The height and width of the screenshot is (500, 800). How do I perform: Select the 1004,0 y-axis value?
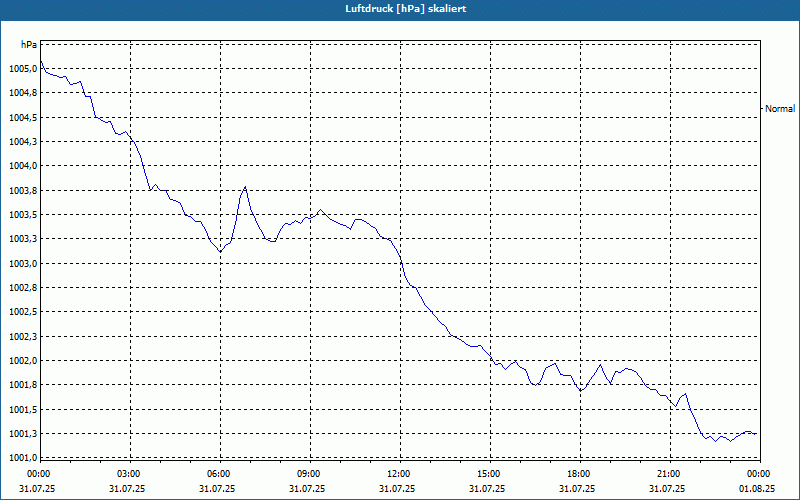[23, 166]
